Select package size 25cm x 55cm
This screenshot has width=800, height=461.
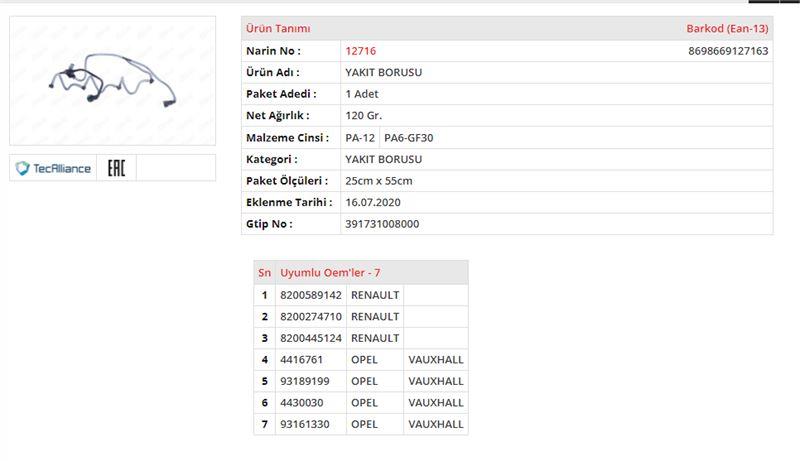click(x=379, y=181)
